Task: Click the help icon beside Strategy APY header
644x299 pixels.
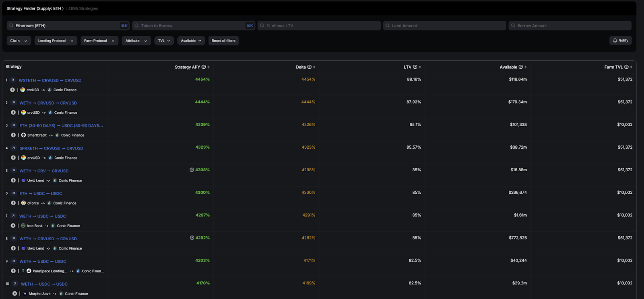Action: tap(204, 67)
